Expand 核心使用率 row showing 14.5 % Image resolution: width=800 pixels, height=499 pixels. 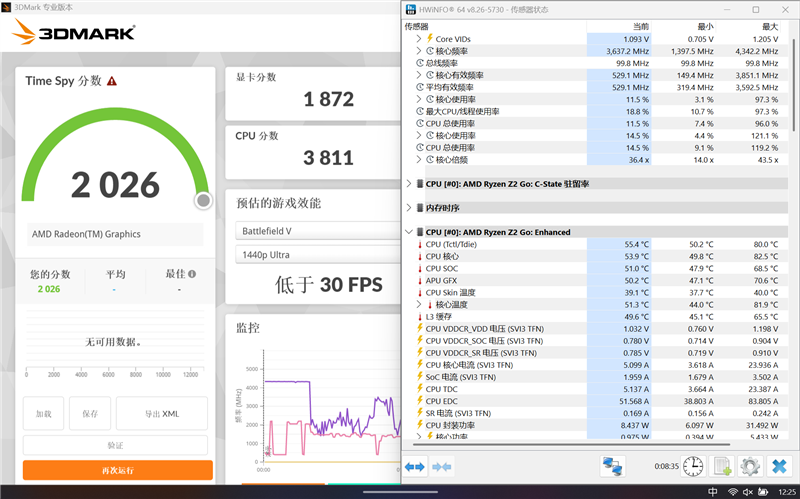(419, 135)
